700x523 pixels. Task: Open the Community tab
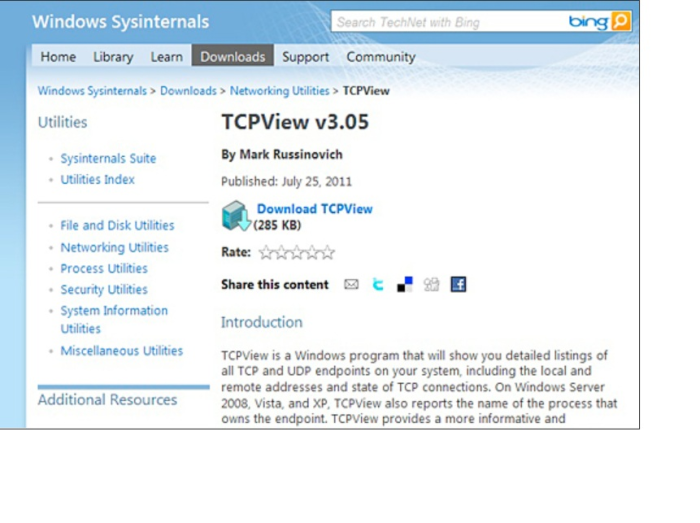pyautogui.click(x=381, y=57)
